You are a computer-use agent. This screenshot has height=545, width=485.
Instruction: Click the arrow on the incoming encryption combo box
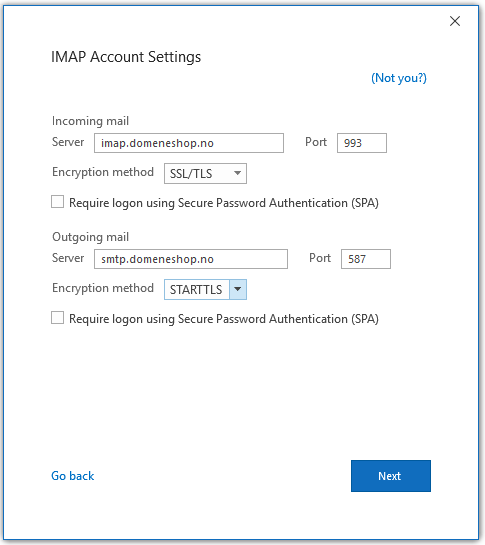pyautogui.click(x=237, y=173)
